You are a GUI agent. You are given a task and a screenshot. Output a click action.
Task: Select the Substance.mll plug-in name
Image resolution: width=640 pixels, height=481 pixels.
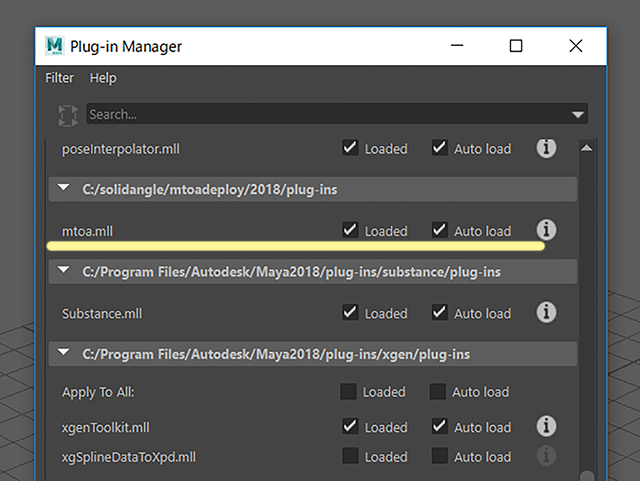[x=102, y=314]
